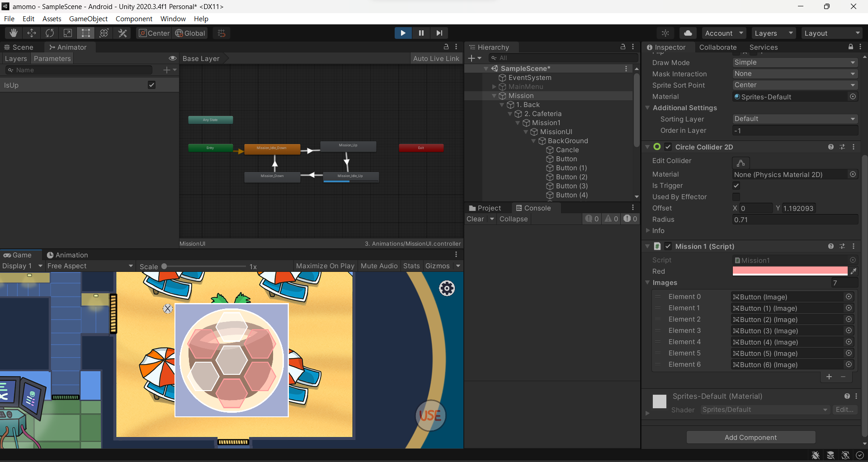Open Draw Mode dropdown
The width and height of the screenshot is (868, 462).
pos(795,62)
